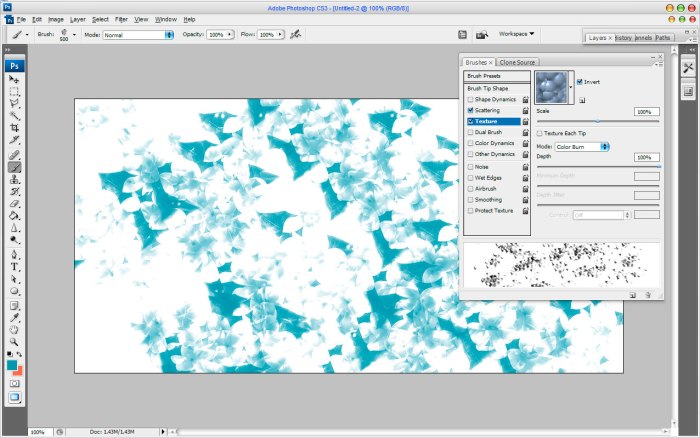Uncheck the Invert checkbox

[579, 82]
